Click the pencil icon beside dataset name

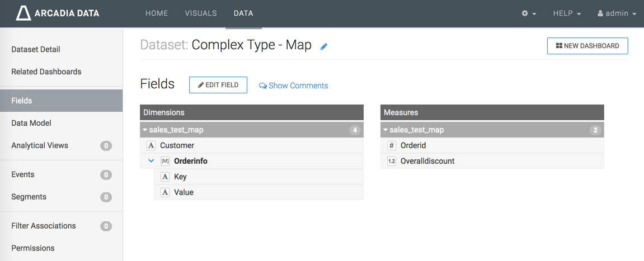[324, 46]
